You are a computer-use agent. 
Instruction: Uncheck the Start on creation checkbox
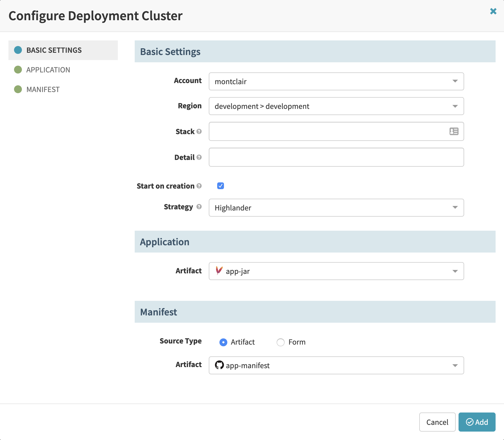[x=221, y=186]
